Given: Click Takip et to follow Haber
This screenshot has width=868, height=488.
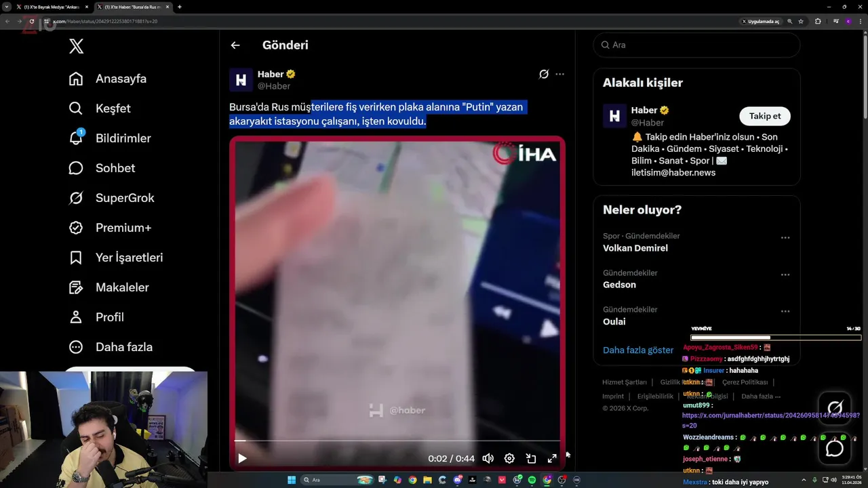Looking at the screenshot, I should tap(765, 116).
